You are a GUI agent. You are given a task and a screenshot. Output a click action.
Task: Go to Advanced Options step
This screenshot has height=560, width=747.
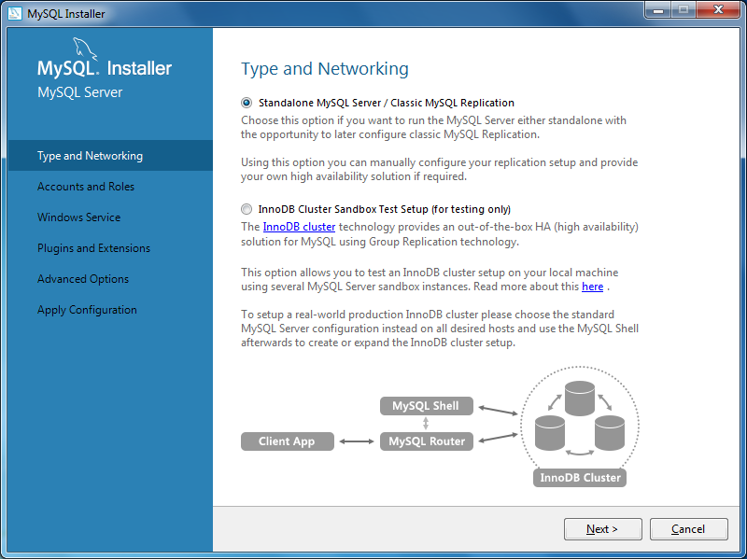(x=110, y=279)
